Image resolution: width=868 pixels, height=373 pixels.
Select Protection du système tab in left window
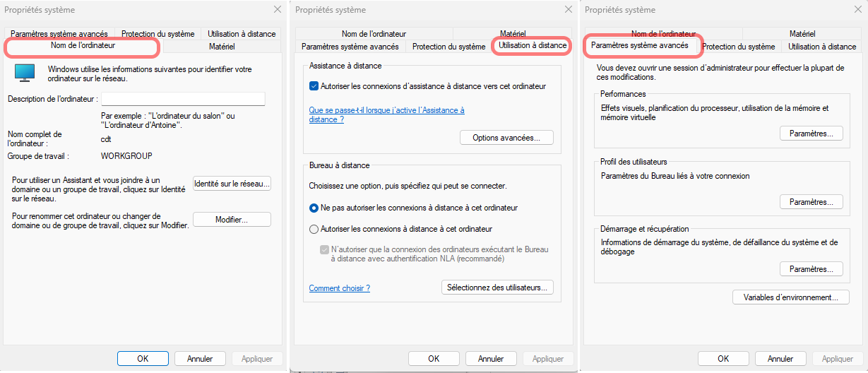pyautogui.click(x=157, y=34)
